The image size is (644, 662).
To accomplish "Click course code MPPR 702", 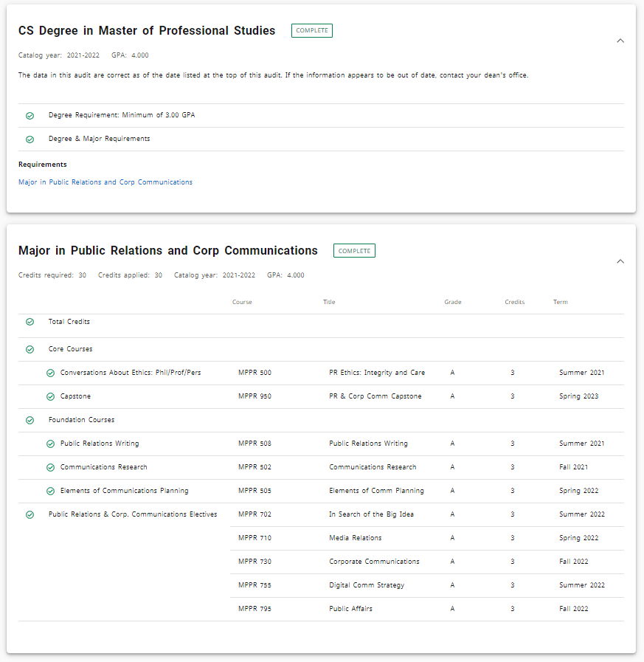I will (x=255, y=514).
